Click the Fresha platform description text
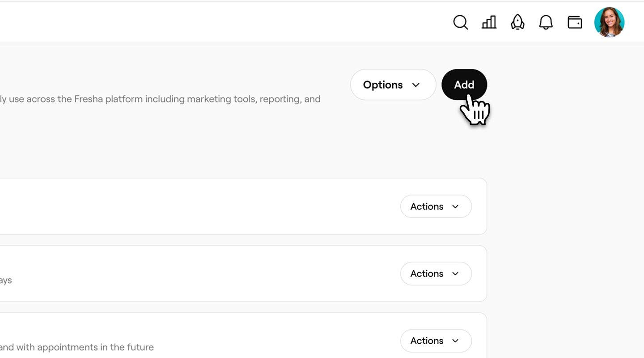Image resolution: width=644 pixels, height=358 pixels. pos(160,99)
